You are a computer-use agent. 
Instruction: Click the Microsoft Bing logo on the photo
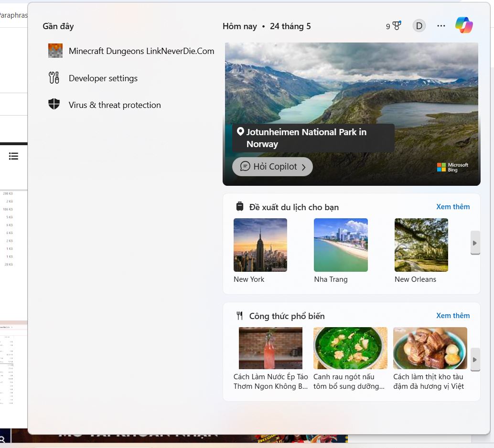[x=452, y=167]
